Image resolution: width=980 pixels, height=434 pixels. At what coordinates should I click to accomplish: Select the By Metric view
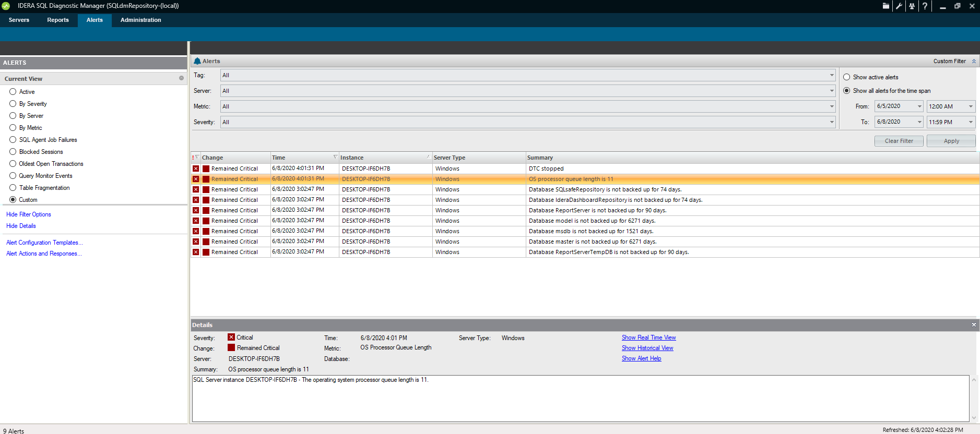click(13, 127)
